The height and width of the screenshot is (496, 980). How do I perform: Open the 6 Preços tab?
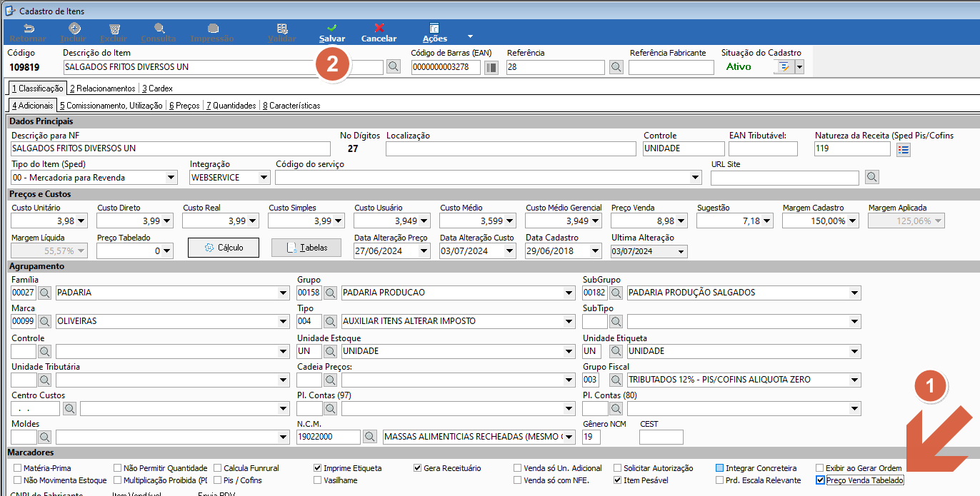click(x=184, y=106)
